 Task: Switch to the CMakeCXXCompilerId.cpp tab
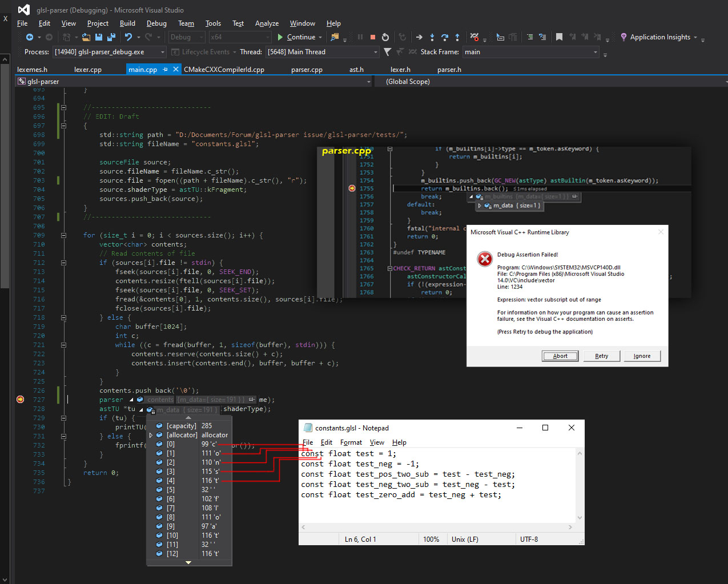(x=224, y=69)
